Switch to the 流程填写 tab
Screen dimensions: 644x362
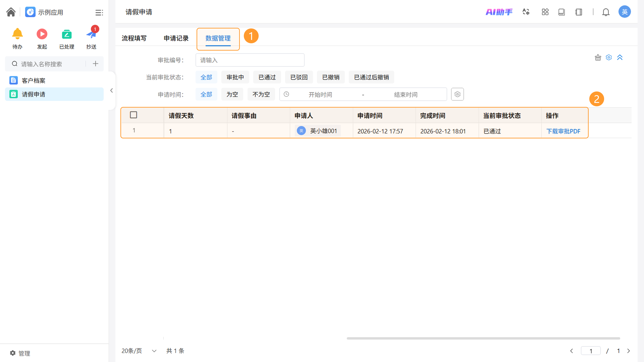pyautogui.click(x=134, y=38)
